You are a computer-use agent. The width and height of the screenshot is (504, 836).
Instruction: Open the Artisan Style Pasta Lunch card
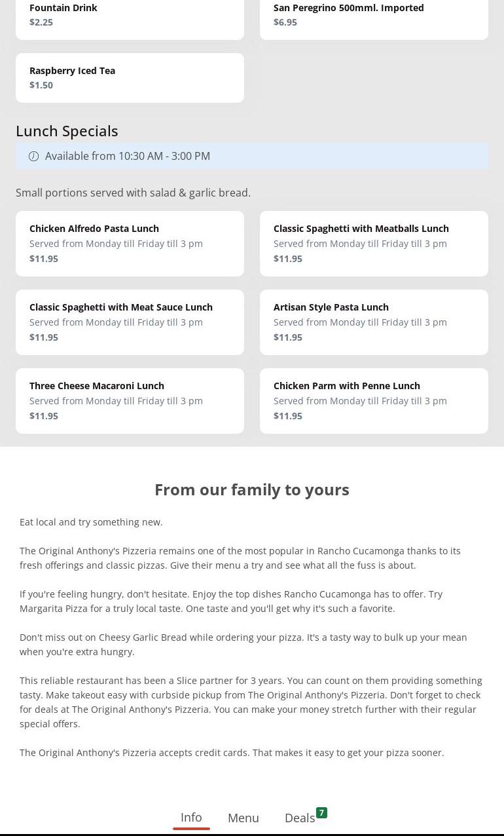[374, 322]
